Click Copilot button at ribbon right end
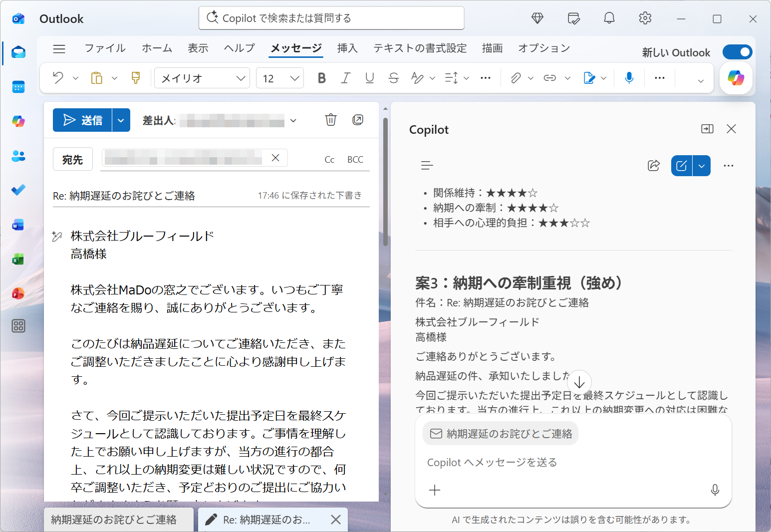 pos(736,78)
